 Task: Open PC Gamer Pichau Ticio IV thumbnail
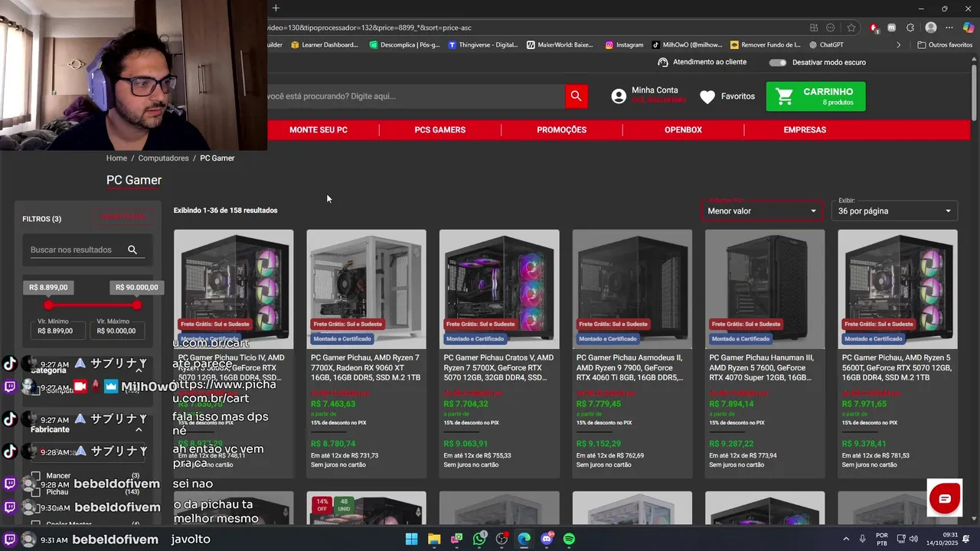pyautogui.click(x=234, y=289)
